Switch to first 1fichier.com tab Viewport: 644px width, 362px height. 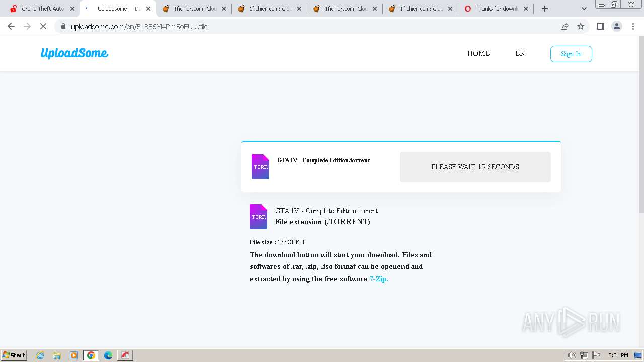pyautogui.click(x=194, y=9)
